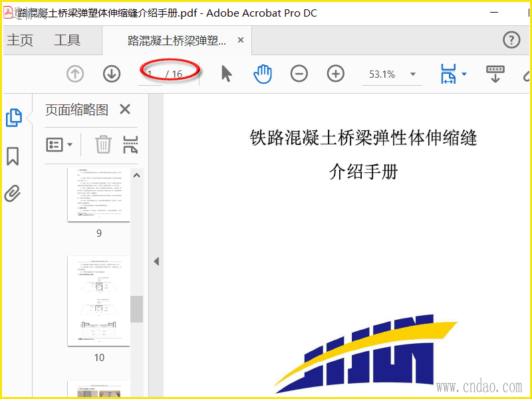This screenshot has width=532, height=399.
Task: Select the 路混凝土桥梁弹塑... document tab
Action: pyautogui.click(x=176, y=41)
